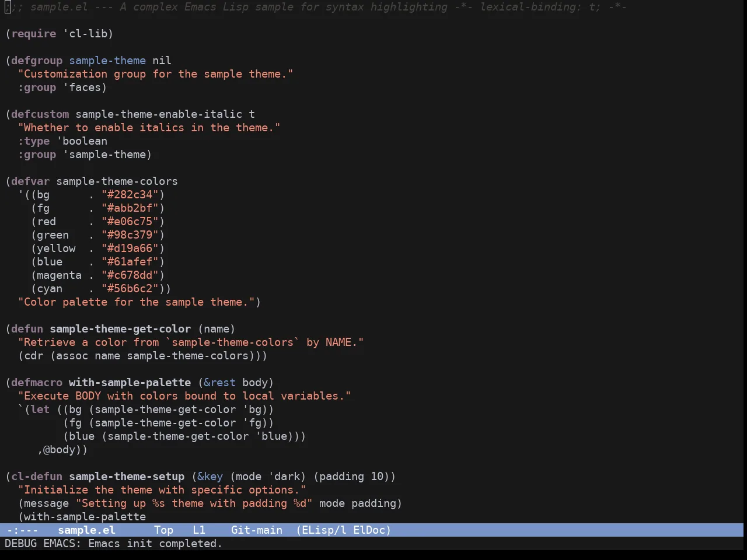The height and width of the screenshot is (560, 747).
Task: Click the color string "#61afef"
Action: click(130, 262)
